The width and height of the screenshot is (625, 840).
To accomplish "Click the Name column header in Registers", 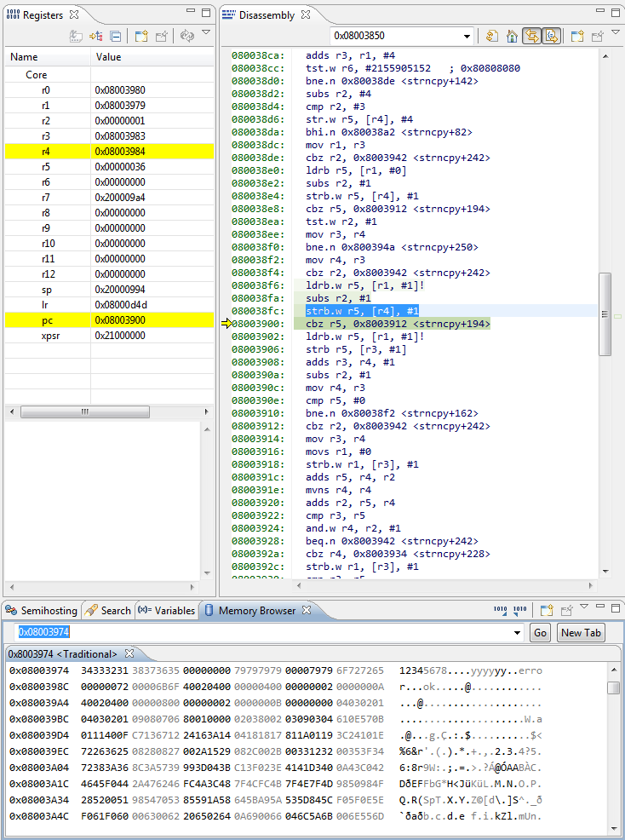I will (48, 57).
